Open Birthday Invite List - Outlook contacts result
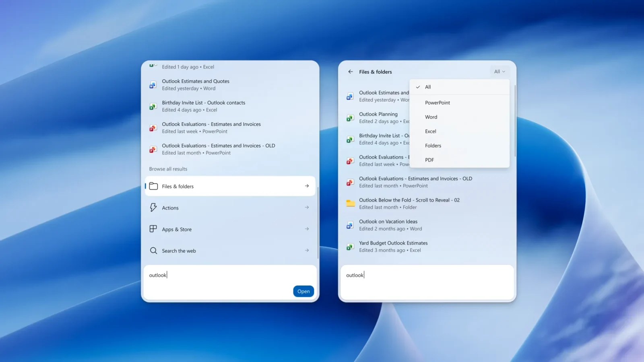The width and height of the screenshot is (644, 362). pyautogui.click(x=230, y=106)
